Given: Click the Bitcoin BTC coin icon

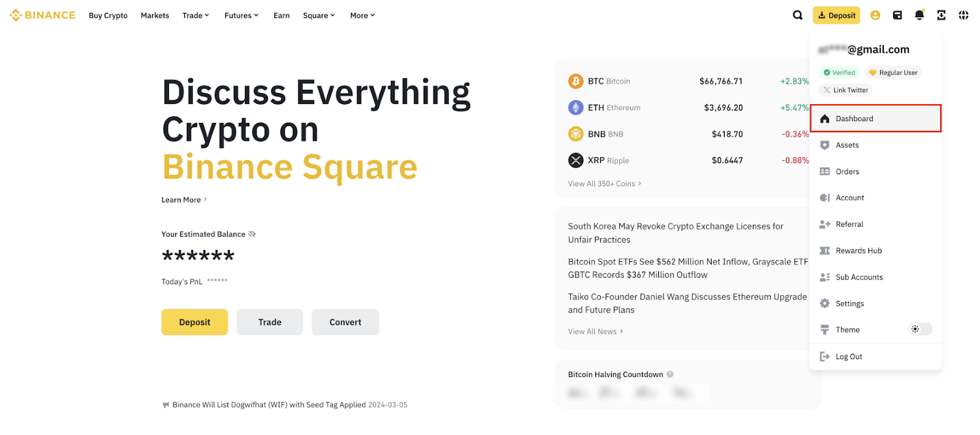Looking at the screenshot, I should [576, 81].
